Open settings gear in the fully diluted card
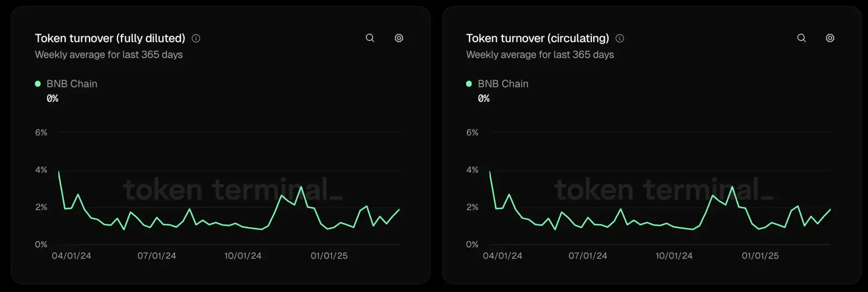 (399, 38)
